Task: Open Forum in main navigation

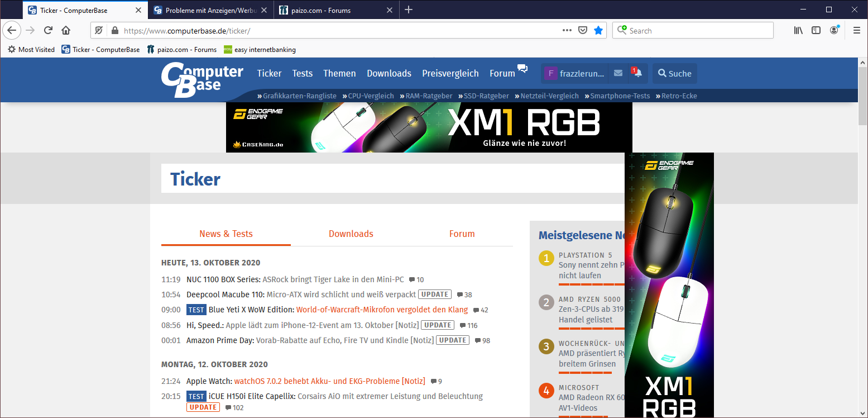Action: [x=502, y=73]
